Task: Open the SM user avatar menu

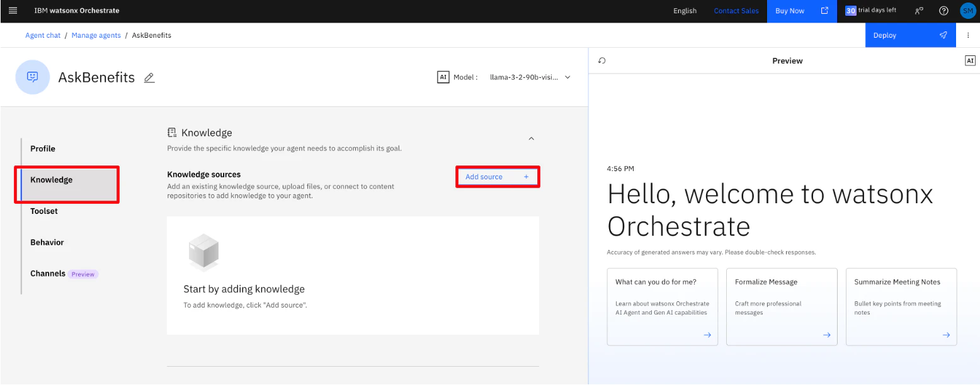Action: [x=968, y=11]
